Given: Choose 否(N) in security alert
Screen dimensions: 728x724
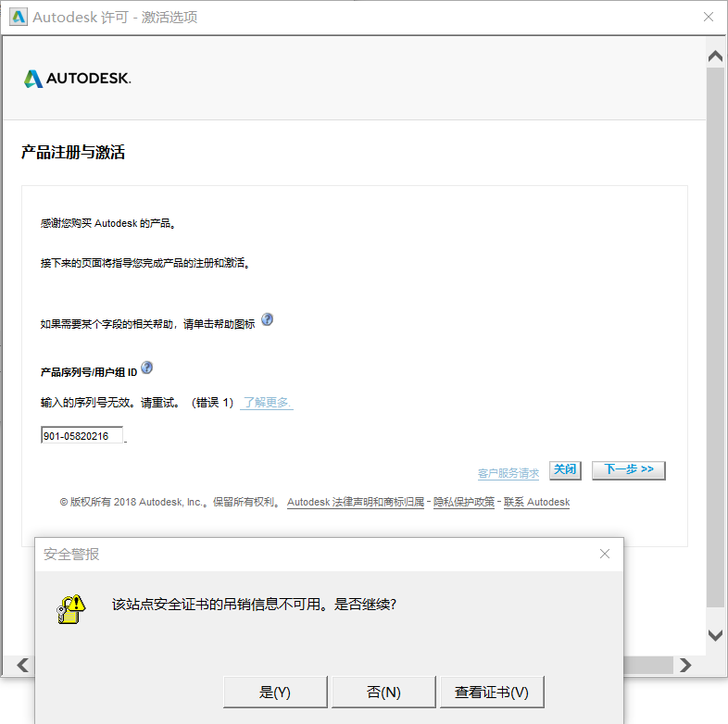Looking at the screenshot, I should [383, 692].
